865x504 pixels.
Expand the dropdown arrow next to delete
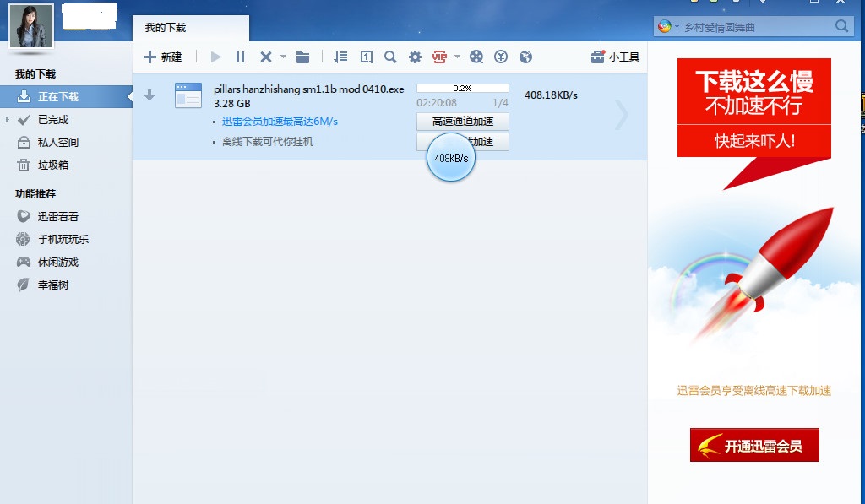tap(283, 57)
